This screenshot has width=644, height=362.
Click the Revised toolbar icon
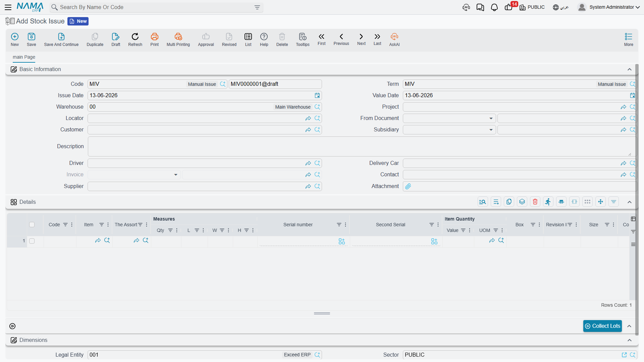coord(229,39)
